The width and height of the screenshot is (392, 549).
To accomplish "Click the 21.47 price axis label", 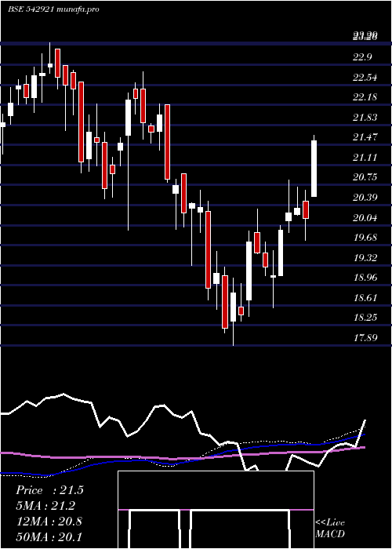I will tap(365, 137).
